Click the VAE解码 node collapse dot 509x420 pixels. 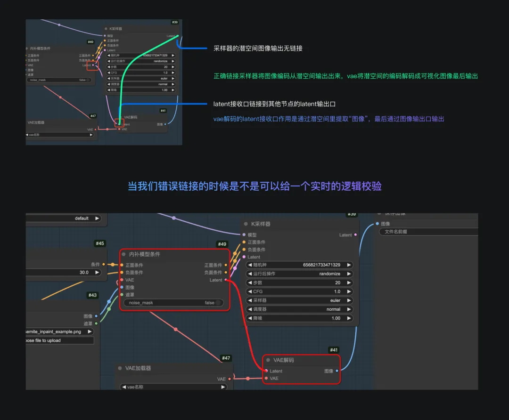click(x=268, y=360)
